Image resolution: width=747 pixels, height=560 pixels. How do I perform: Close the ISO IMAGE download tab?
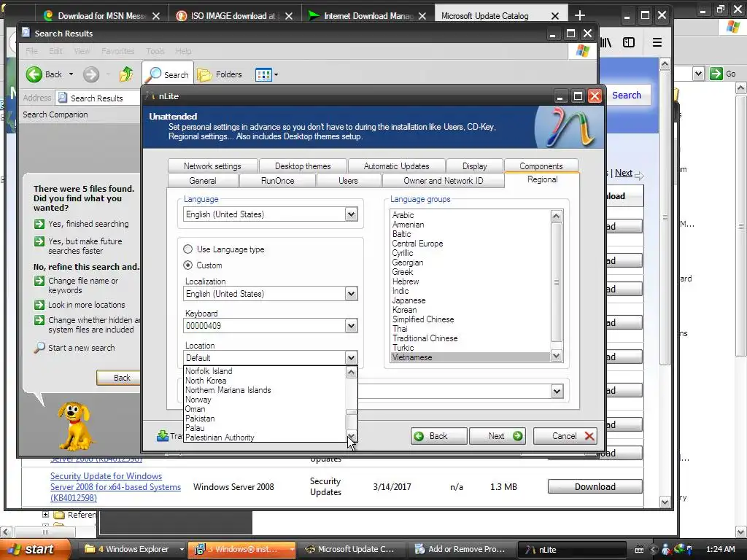pyautogui.click(x=289, y=16)
